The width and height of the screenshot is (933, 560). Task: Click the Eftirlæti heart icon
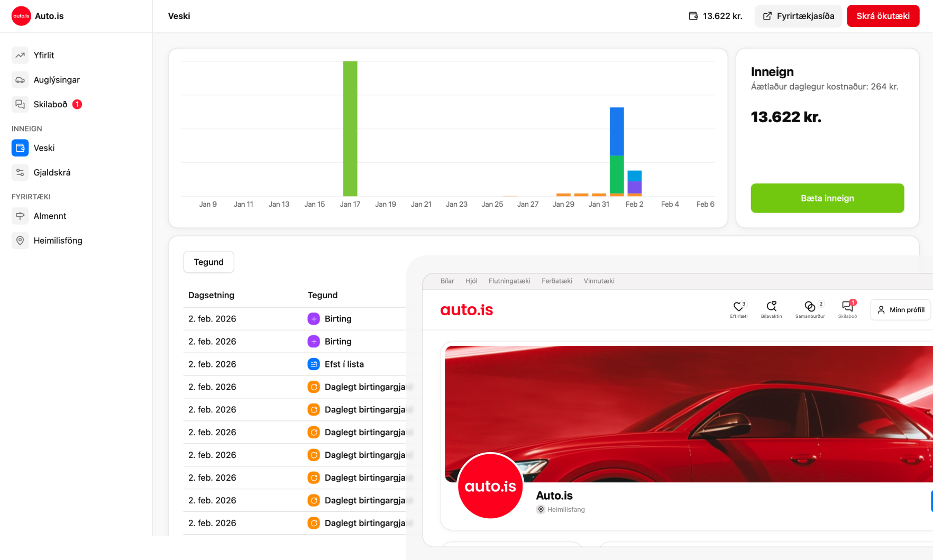(x=738, y=307)
